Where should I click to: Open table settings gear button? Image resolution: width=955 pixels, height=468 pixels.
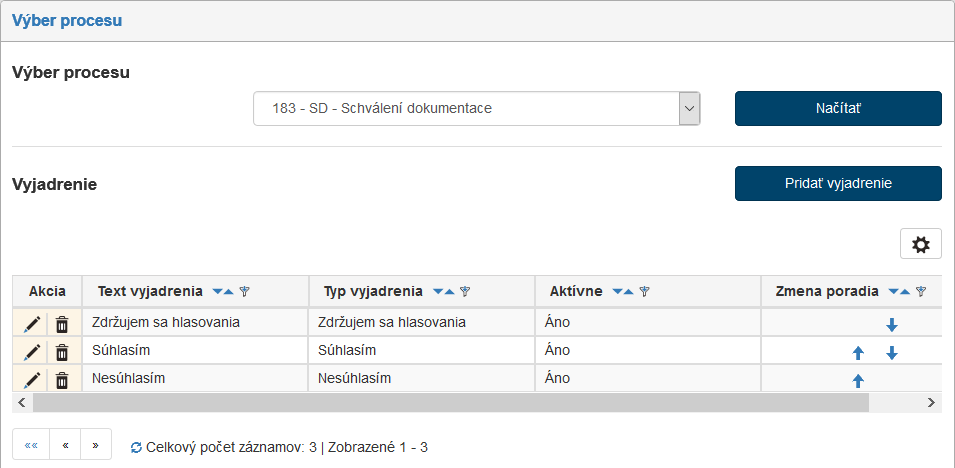(x=921, y=244)
